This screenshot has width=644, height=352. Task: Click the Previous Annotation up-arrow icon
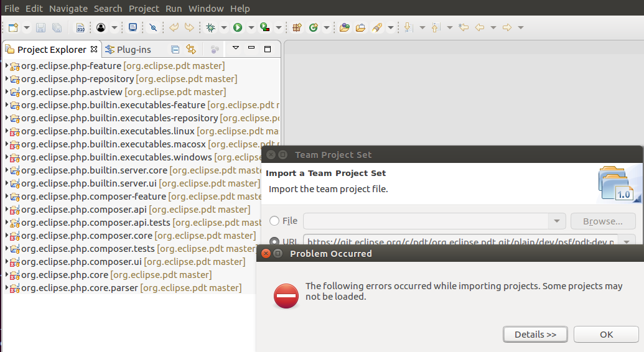pyautogui.click(x=436, y=27)
